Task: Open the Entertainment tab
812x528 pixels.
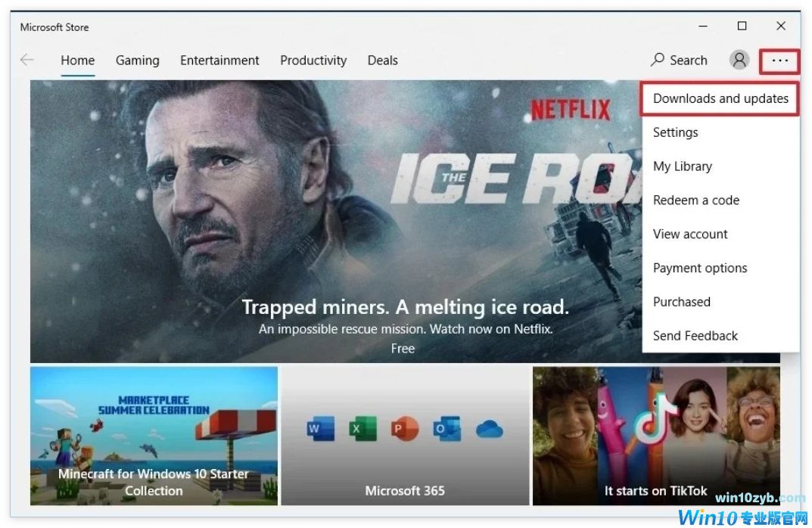Action: (219, 61)
